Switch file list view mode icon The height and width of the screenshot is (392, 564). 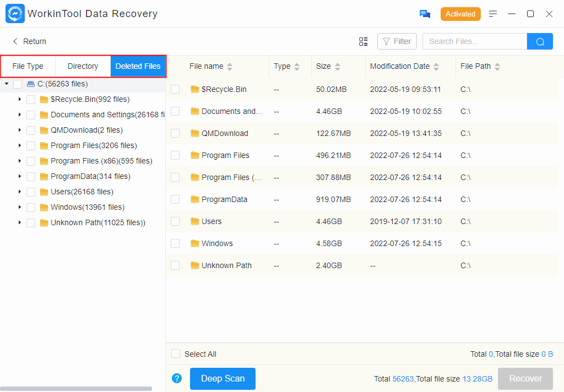(x=364, y=41)
